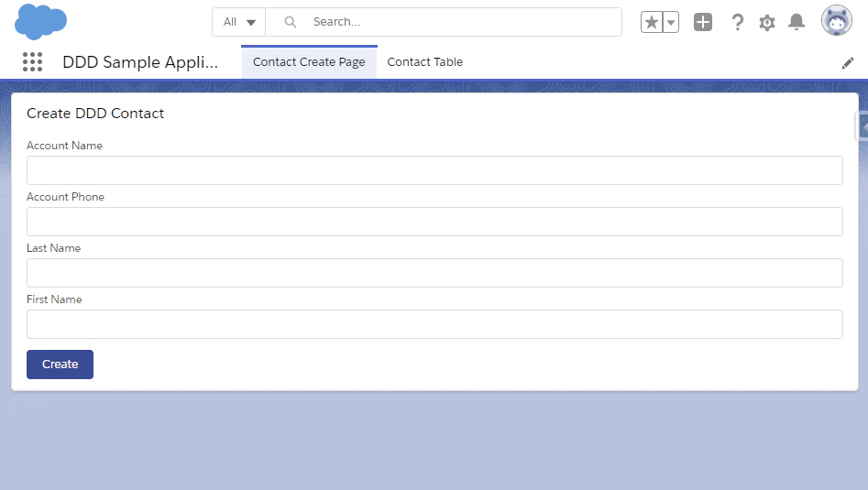Click the Salesforce cloud logo
The height and width of the screenshot is (490, 868).
40,22
